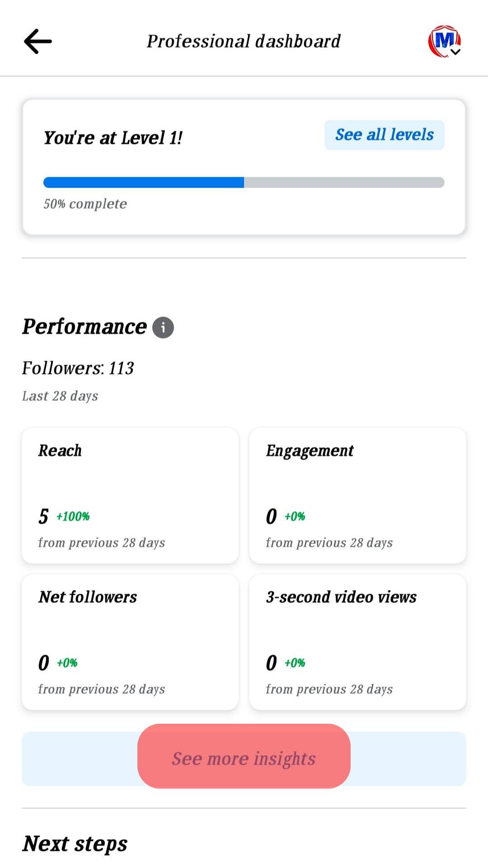View details in the Reach card
The height and width of the screenshot is (868, 488).
point(130,495)
